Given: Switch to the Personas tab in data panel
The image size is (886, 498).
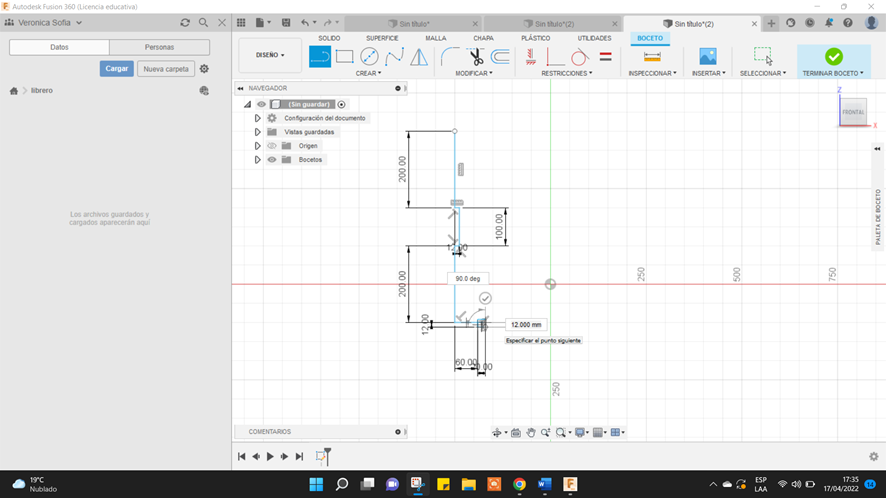Looking at the screenshot, I should click(159, 47).
